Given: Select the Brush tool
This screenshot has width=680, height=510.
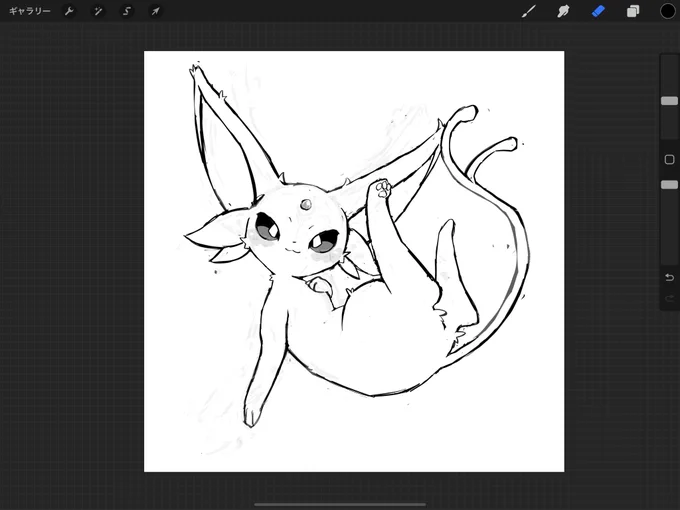Looking at the screenshot, I should [529, 11].
